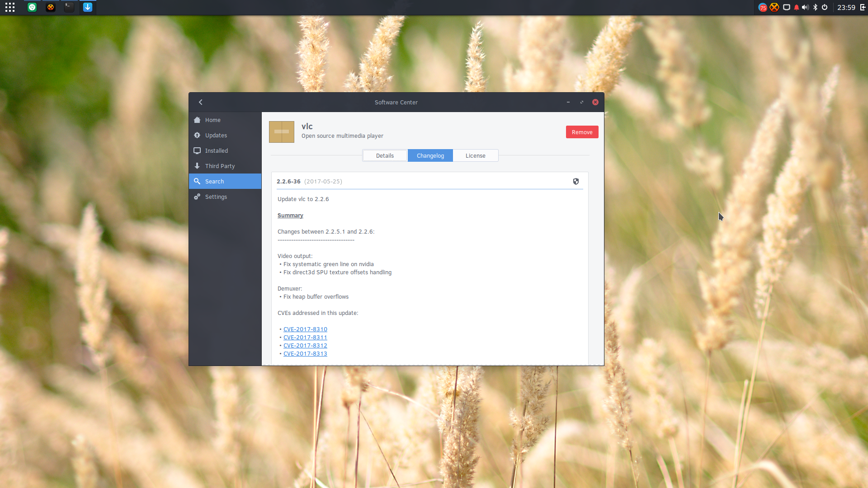The height and width of the screenshot is (488, 868).
Task: Go back with the header back arrow
Action: (x=201, y=102)
